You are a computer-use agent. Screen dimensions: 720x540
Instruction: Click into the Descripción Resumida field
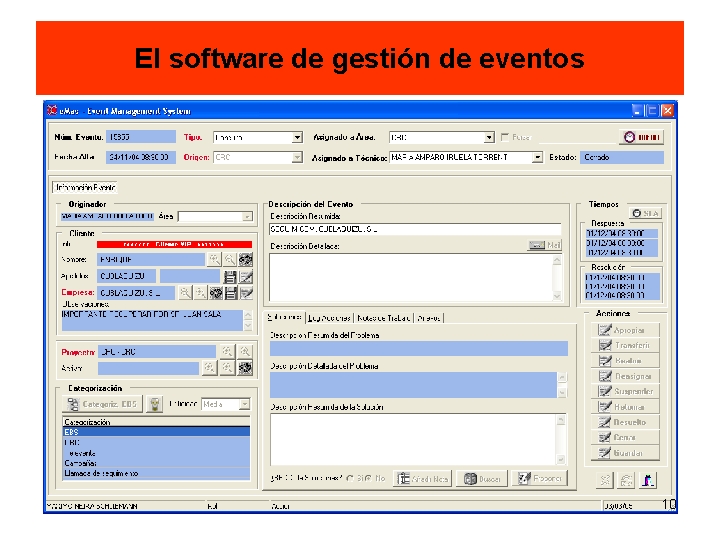(x=415, y=229)
